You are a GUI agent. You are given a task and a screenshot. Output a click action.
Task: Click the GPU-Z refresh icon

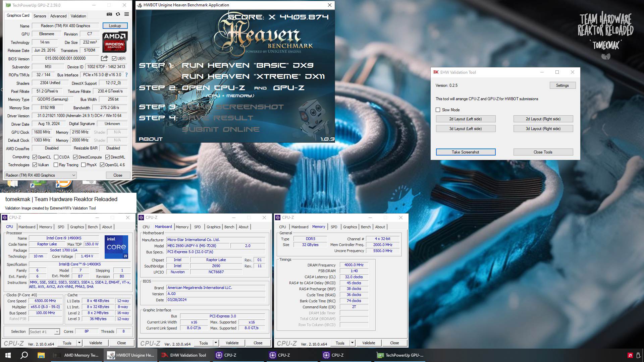[118, 14]
